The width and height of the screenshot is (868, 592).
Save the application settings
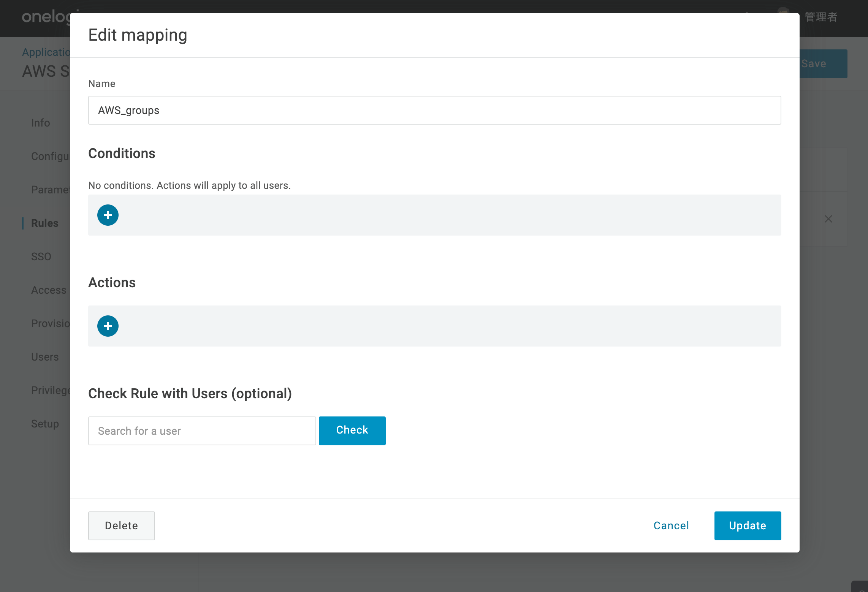(x=823, y=64)
